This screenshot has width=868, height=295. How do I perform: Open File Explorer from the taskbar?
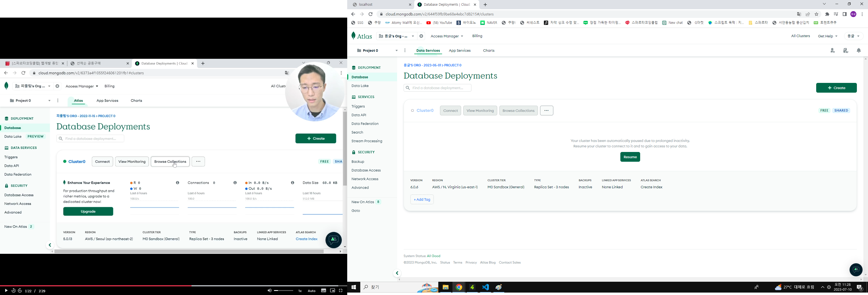pyautogui.click(x=445, y=288)
